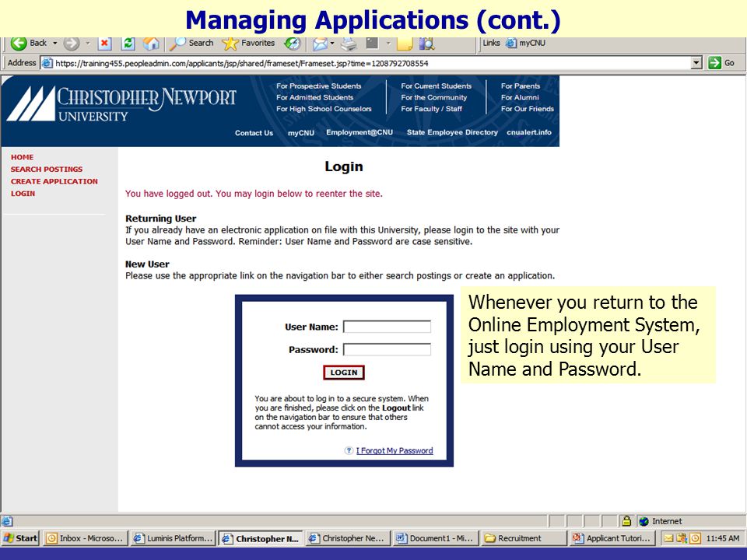The width and height of the screenshot is (747, 560).
Task: Click the Back button in browser toolbar
Action: (29, 44)
